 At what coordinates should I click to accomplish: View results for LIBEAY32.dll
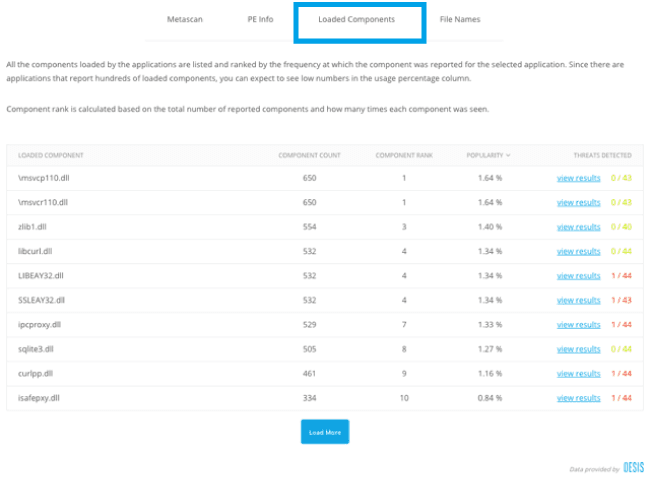[x=578, y=276]
